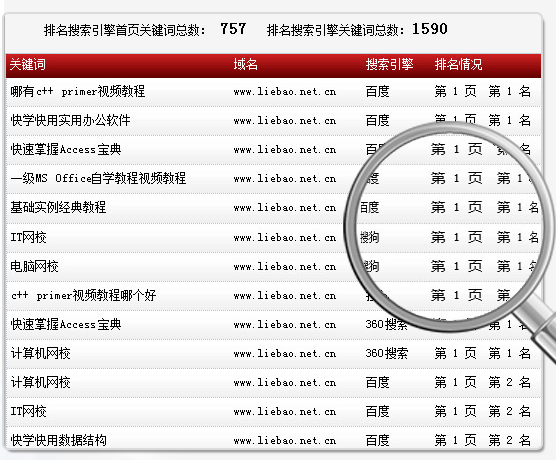Image resolution: width=556 pixels, height=460 pixels.
Task: Select keyword 基础实例经典教程
Action: click(58, 207)
